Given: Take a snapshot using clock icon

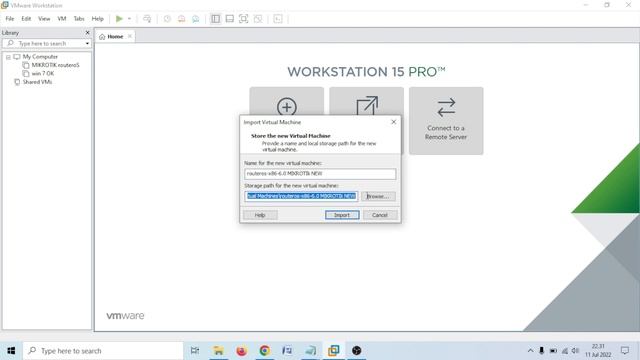Looking at the screenshot, I should pos(167,19).
